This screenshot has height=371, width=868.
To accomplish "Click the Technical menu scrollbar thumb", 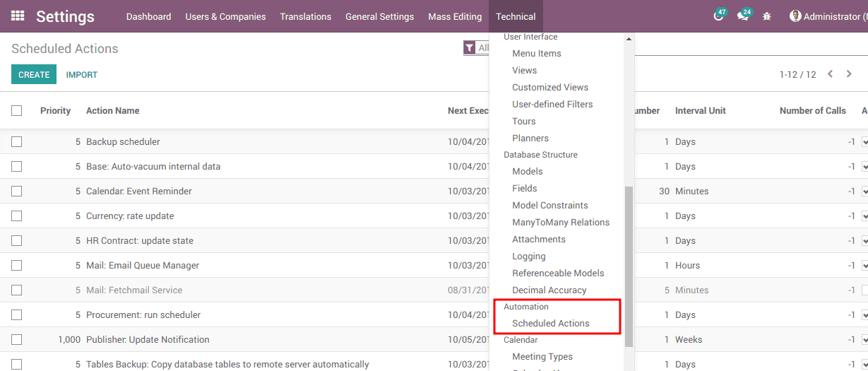I will pos(629,266).
